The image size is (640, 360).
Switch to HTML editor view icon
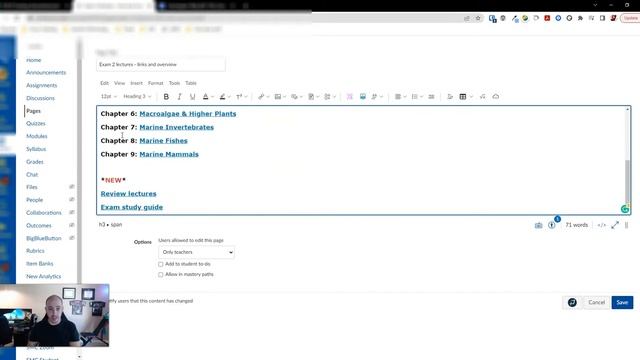[602, 225]
